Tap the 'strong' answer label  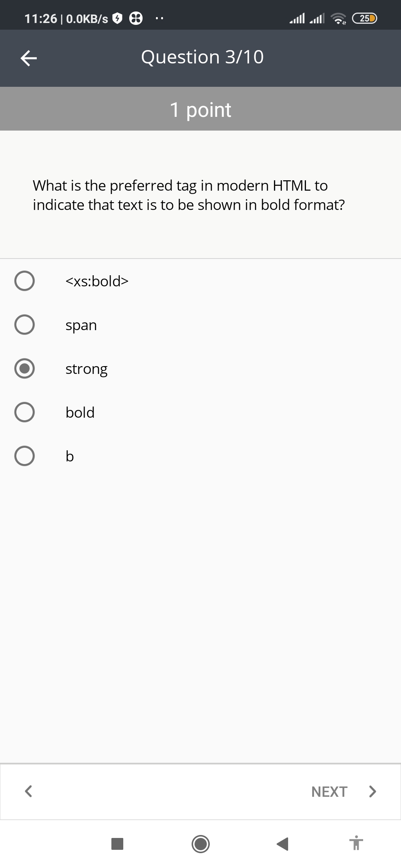pos(87,369)
